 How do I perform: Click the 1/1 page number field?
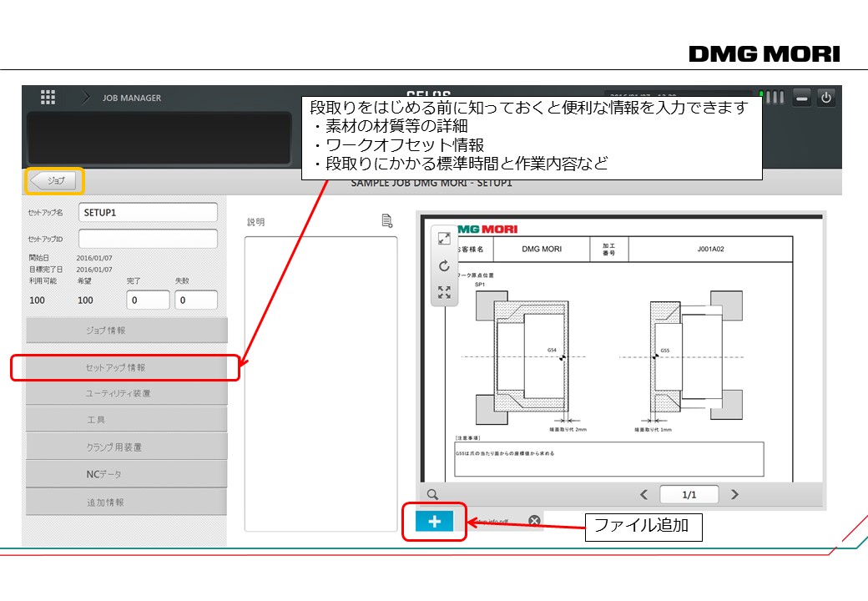click(x=689, y=494)
